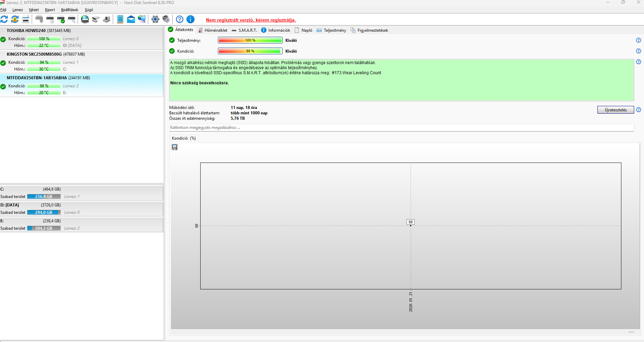Viewport: 644px width, 342px height.
Task: Open settings via the gear toolbar icon
Action: click(155, 19)
